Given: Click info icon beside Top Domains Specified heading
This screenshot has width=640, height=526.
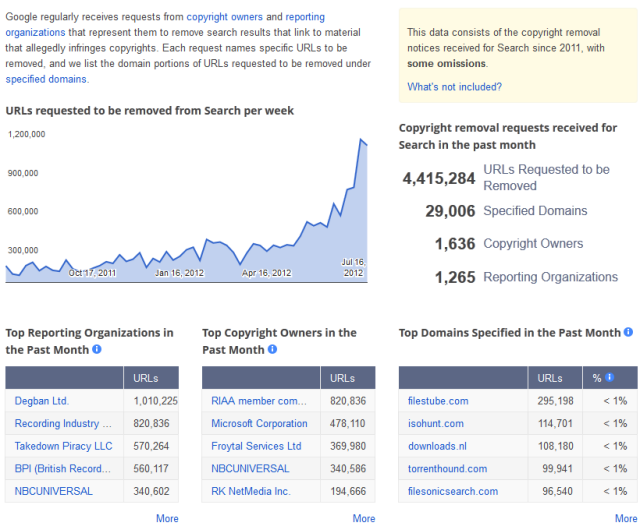Looking at the screenshot, I should pos(628,333).
